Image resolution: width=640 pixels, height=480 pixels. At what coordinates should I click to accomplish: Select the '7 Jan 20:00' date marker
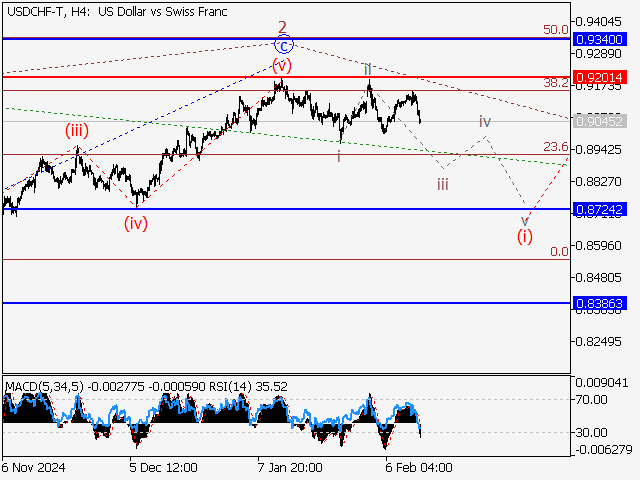(289, 467)
